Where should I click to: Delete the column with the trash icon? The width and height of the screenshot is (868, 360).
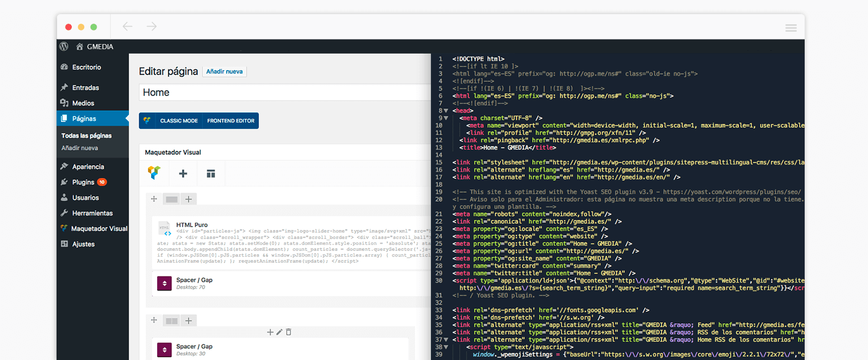point(288,332)
